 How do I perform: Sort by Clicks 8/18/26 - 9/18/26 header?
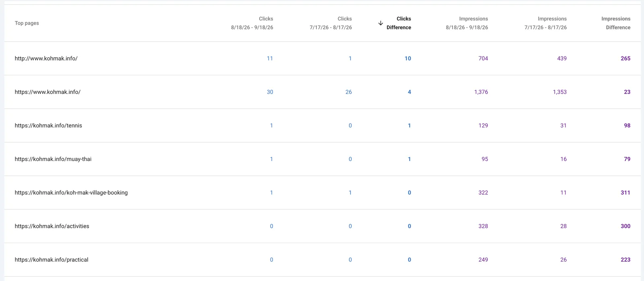coord(252,23)
